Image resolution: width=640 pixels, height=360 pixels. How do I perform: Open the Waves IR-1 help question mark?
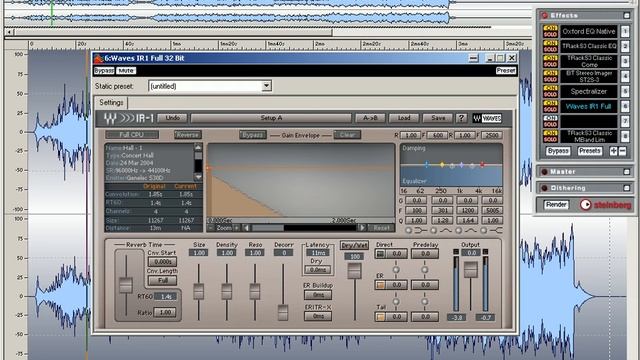coord(461,118)
